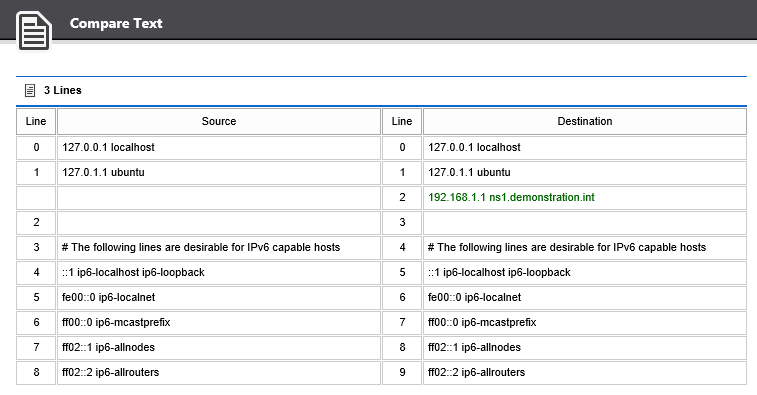Click the Destination column header
757x395 pixels.
pos(585,121)
